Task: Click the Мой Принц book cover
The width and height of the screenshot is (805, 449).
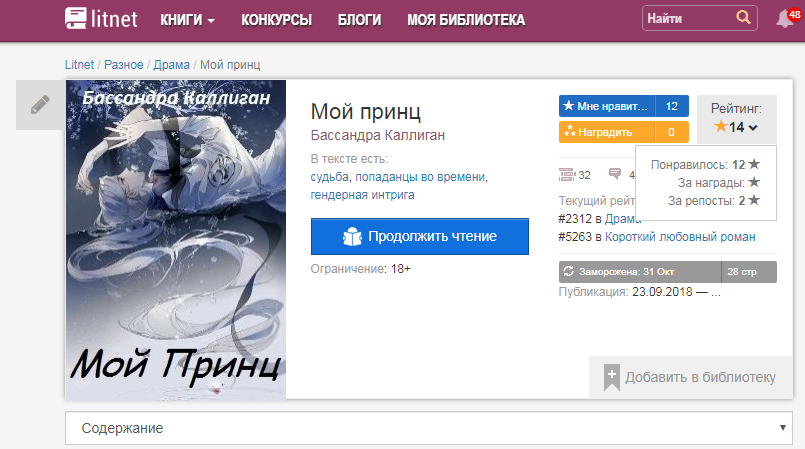Action: (x=176, y=240)
